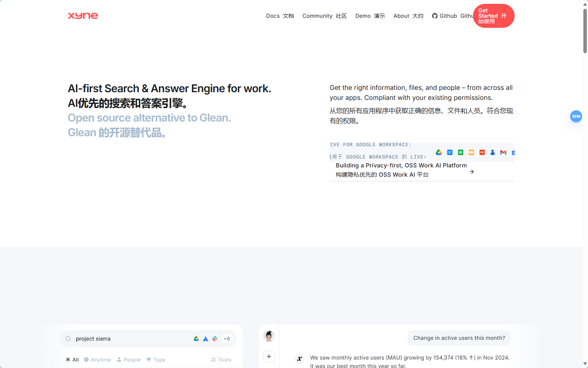Click the scrollbar up arrow
588x368 pixels.
[x=585, y=4]
